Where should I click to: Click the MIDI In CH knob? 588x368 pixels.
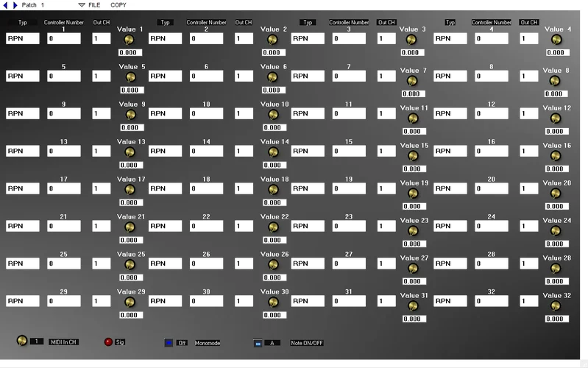click(x=22, y=340)
